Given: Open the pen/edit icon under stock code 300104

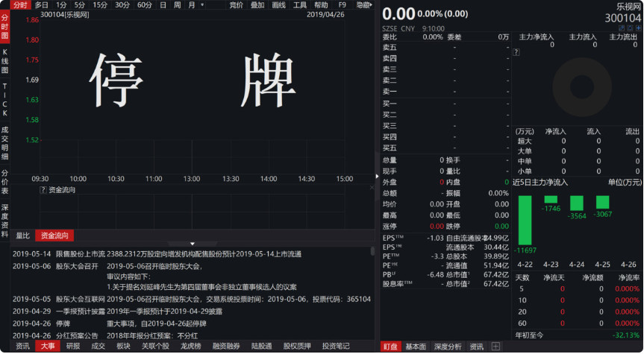Looking at the screenshot, I should click(x=622, y=28).
